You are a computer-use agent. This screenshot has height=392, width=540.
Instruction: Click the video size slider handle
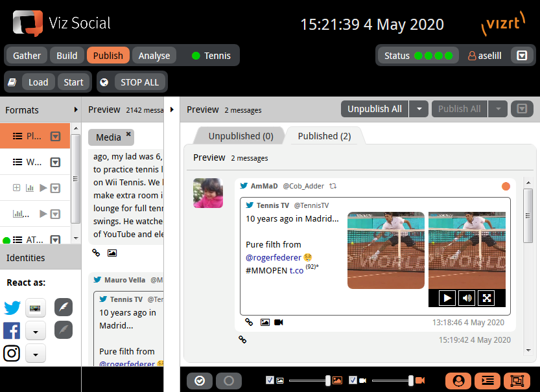pos(411,380)
